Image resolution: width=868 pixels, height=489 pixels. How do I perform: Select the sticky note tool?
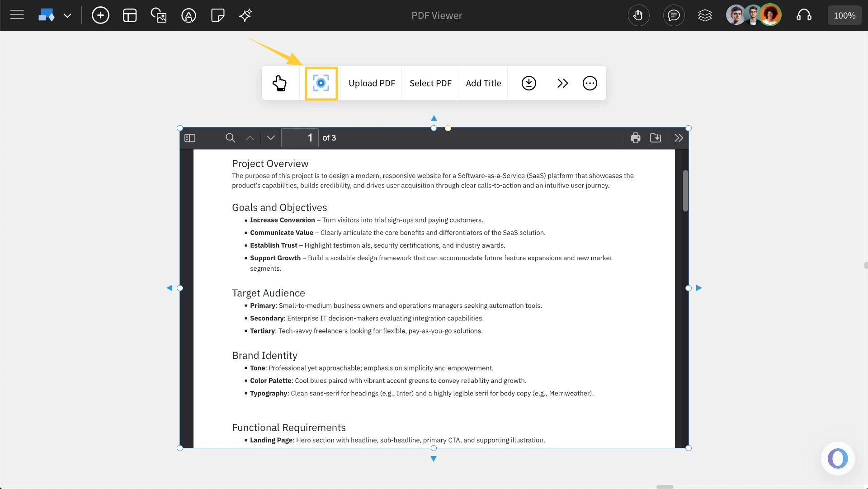tap(217, 15)
